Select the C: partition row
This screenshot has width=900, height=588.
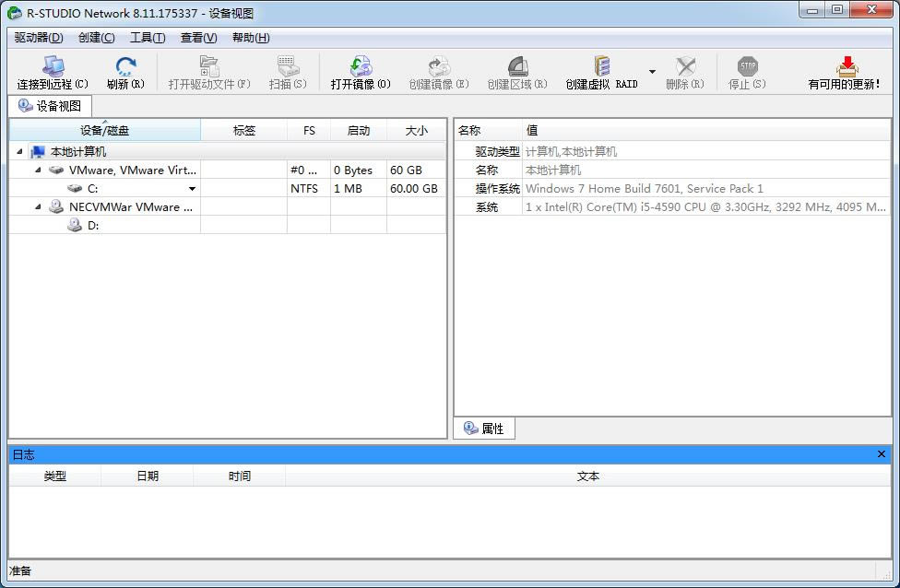point(228,188)
